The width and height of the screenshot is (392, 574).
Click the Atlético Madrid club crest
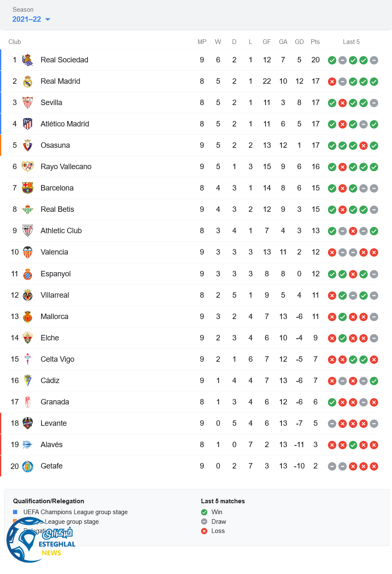28,124
